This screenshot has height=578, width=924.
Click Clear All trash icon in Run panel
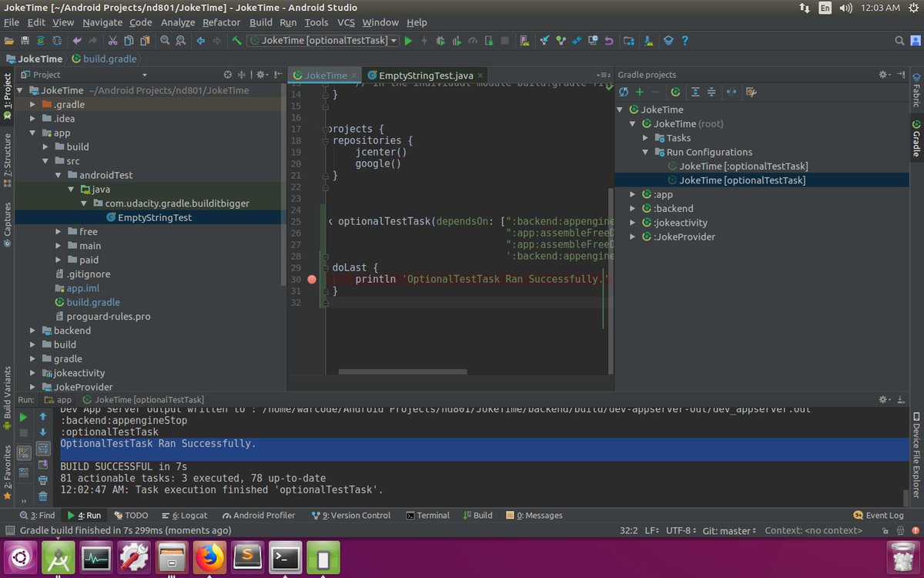tap(43, 496)
